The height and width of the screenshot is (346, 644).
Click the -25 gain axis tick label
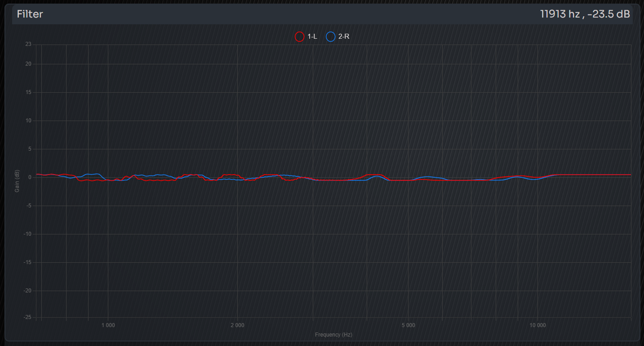click(28, 318)
